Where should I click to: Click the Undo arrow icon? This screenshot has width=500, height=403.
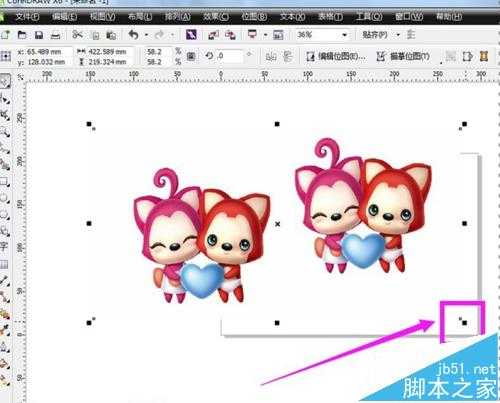[134, 35]
